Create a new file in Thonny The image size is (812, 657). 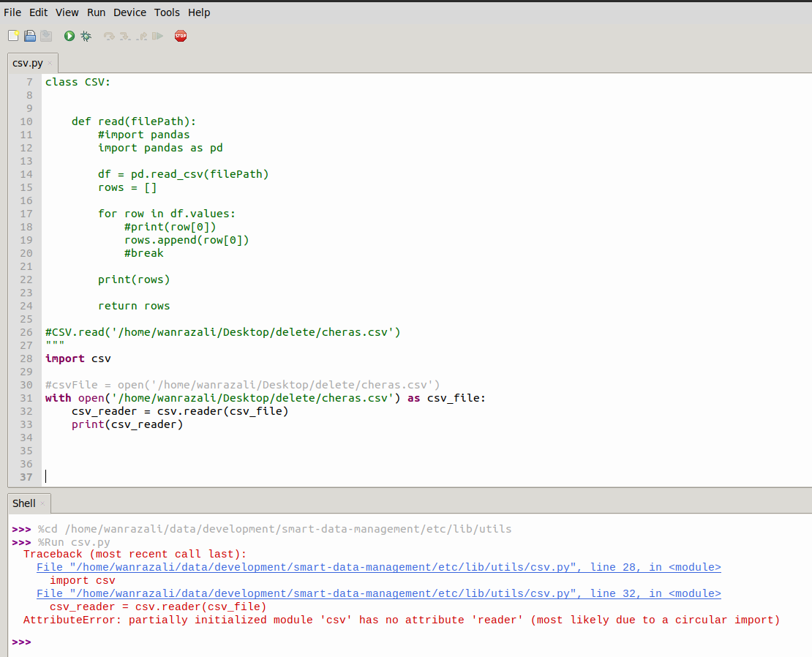click(13, 35)
